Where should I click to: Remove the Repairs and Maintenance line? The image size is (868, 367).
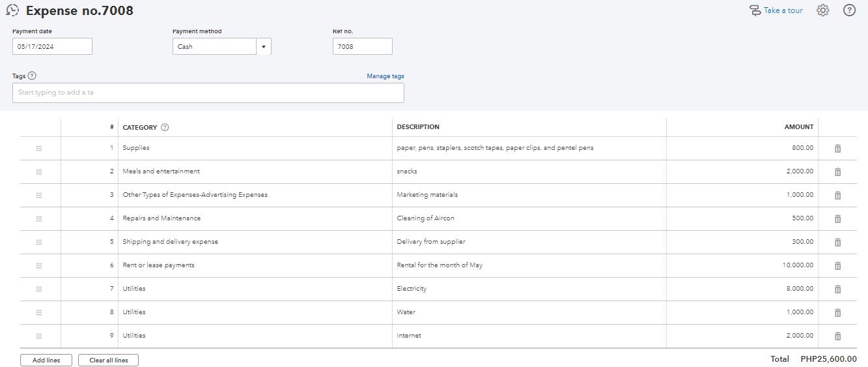coord(837,219)
